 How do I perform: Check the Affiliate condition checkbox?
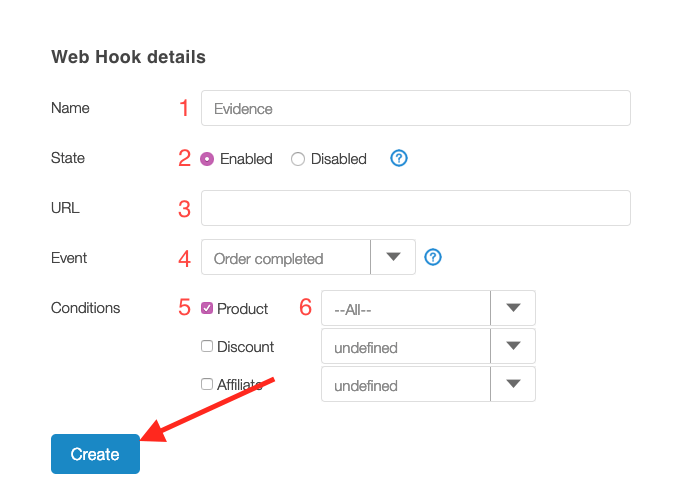[x=207, y=384]
